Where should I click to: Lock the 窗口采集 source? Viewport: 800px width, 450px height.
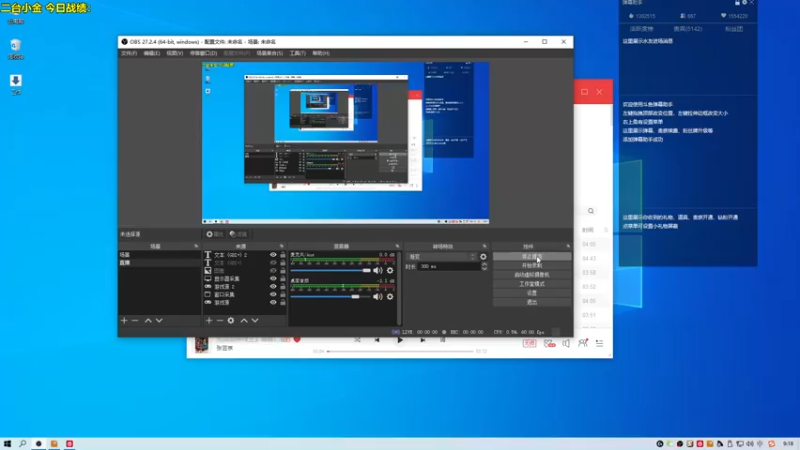click(x=283, y=294)
